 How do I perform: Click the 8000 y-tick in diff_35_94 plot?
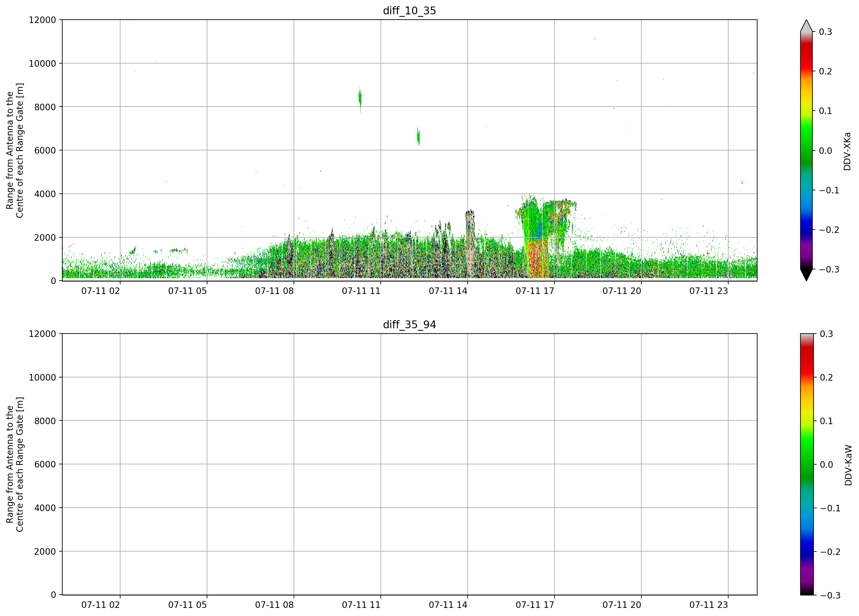click(x=45, y=421)
